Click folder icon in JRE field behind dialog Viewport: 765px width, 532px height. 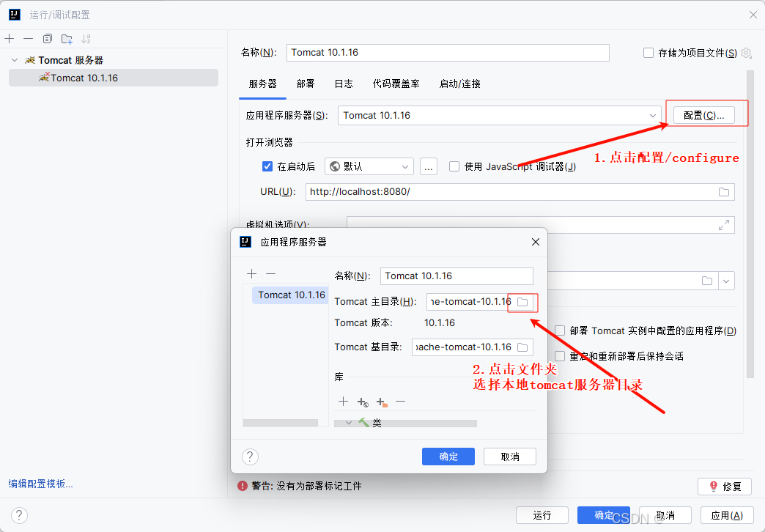pos(707,281)
